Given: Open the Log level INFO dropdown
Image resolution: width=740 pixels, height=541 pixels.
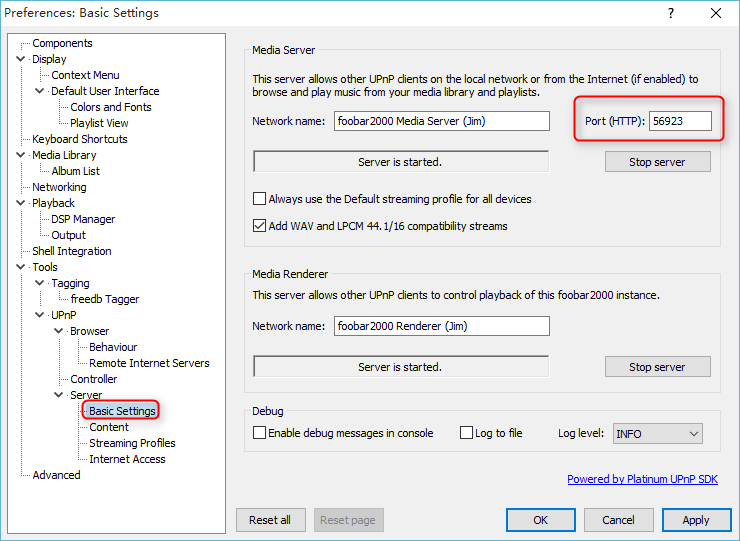Looking at the screenshot, I should coord(657,433).
